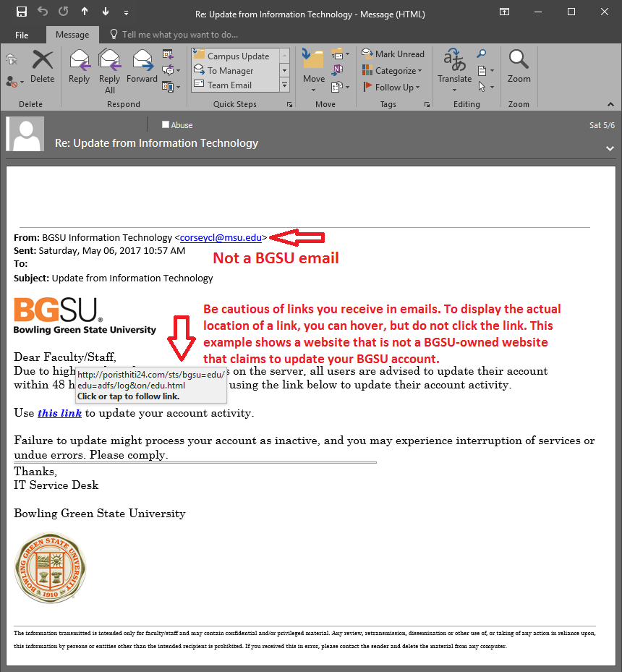Go to the previous item with up arrow
622x672 pixels.
85,12
